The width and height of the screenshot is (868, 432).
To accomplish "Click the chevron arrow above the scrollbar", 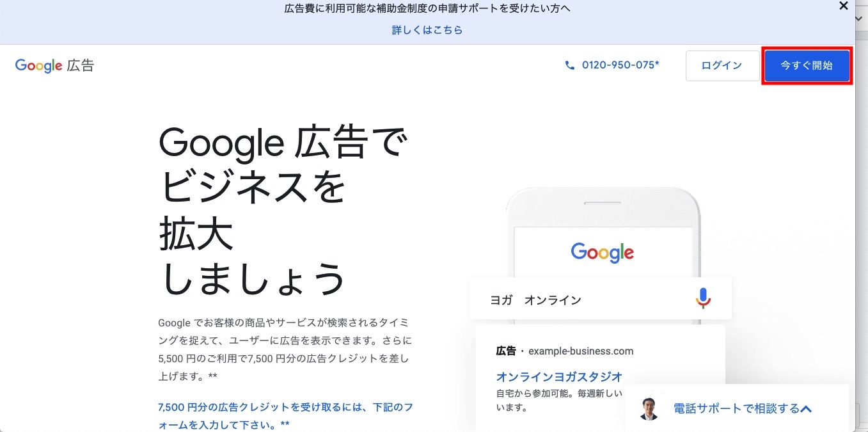I will pyautogui.click(x=862, y=20).
